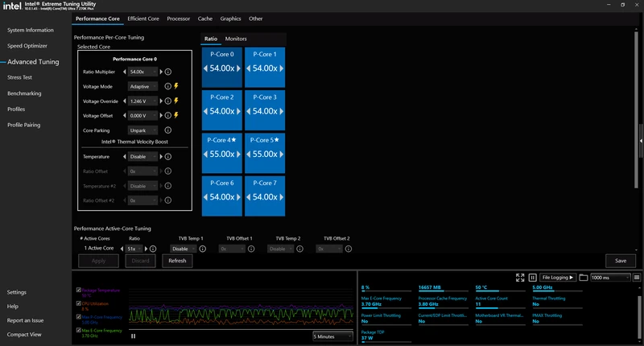644x346 pixels.
Task: Click the main panel vertical scrollbar
Action: tap(636, 109)
